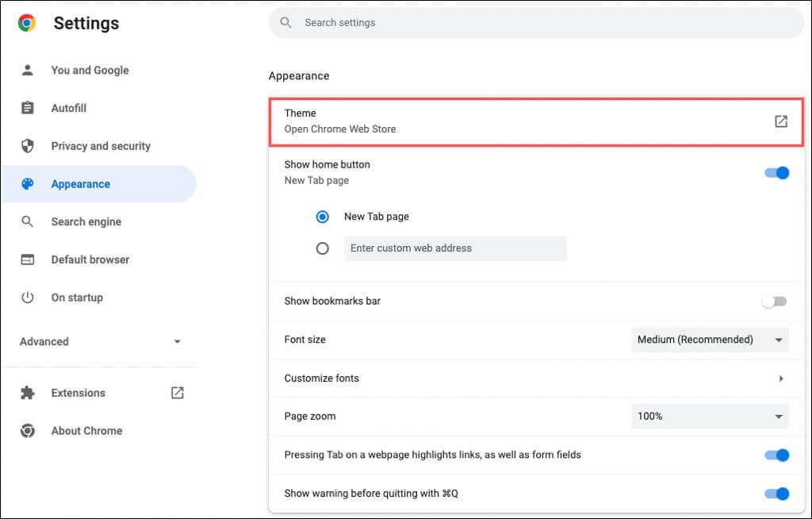Select the You and Google profile icon

pyautogui.click(x=28, y=70)
